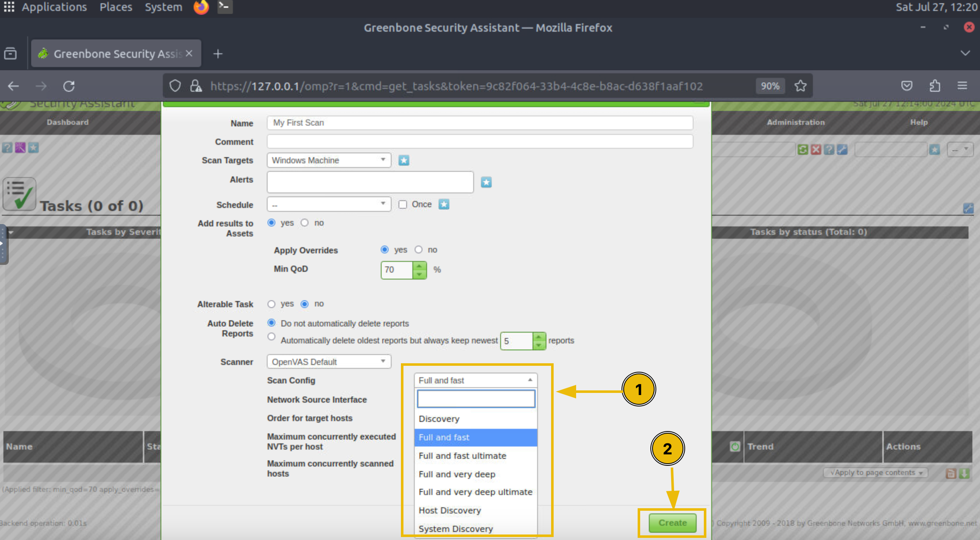Screen dimensions: 980x540
Task: Refresh the filter with the green refresh icon
Action: 803,149
